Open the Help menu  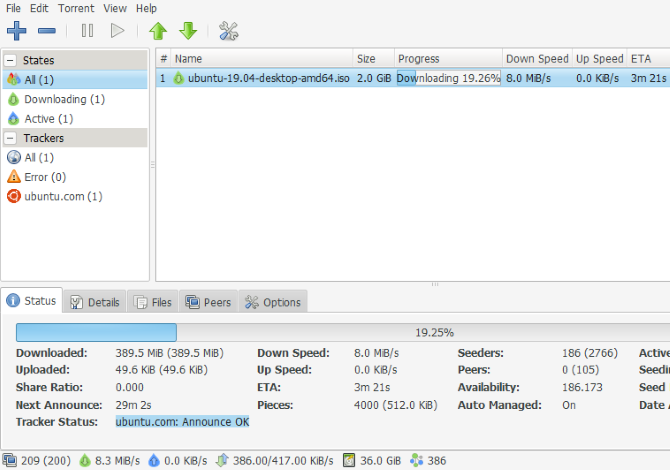coord(146,8)
